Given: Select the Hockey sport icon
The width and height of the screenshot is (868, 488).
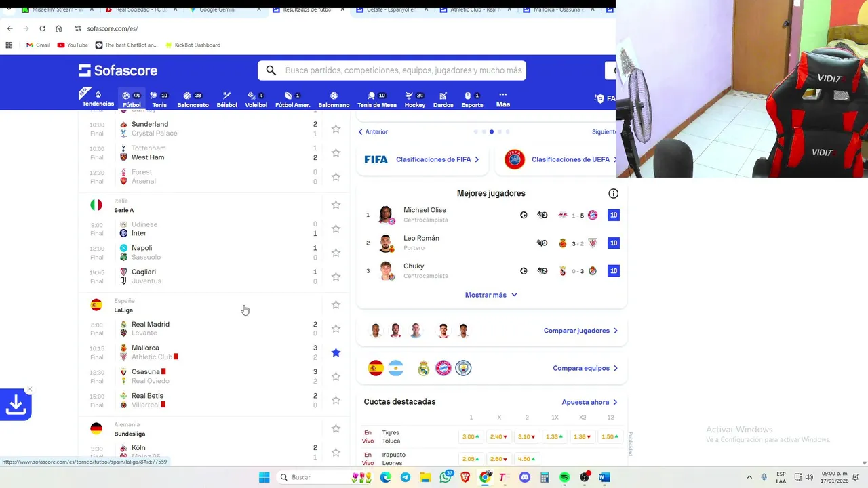Looking at the screenshot, I should click(x=414, y=100).
